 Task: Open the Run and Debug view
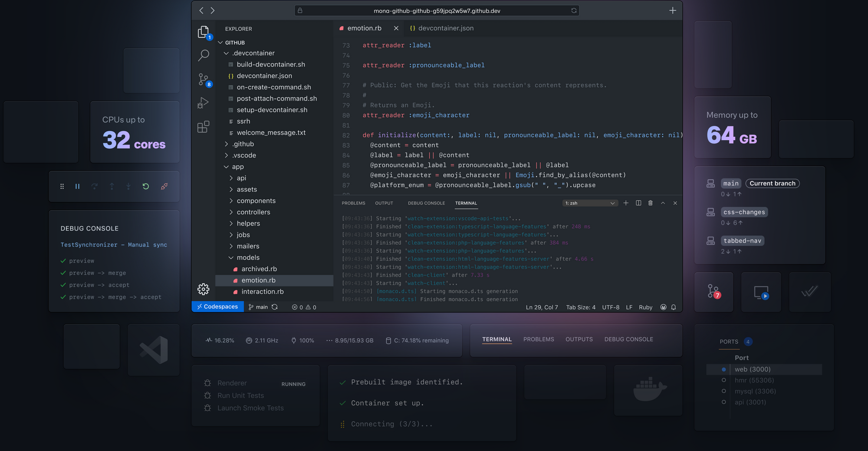coord(203,103)
